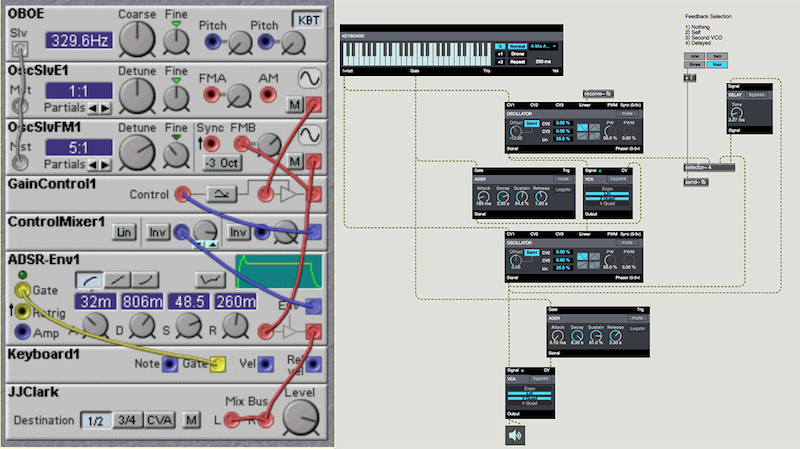Viewport: 800px width, 449px height.
Task: Click the GainControl1 Control input jack
Action: point(182,194)
